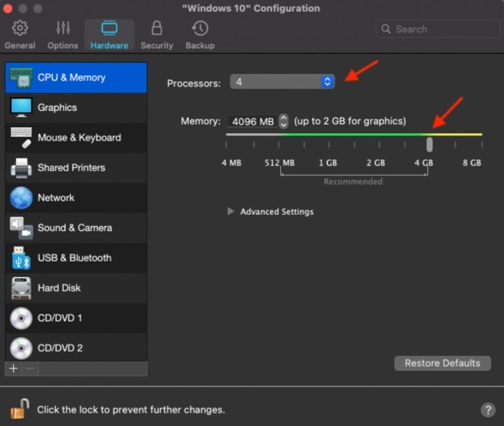This screenshot has height=426, width=504.
Task: Switch to the Security tab label
Action: pos(157,45)
